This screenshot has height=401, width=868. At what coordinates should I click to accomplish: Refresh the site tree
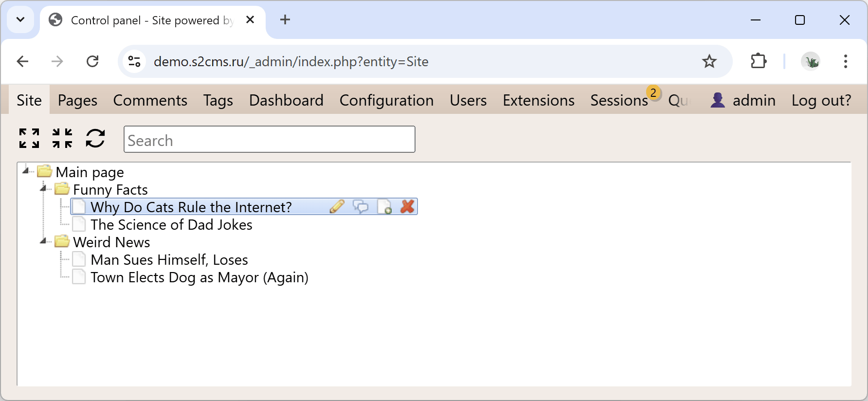coord(95,138)
